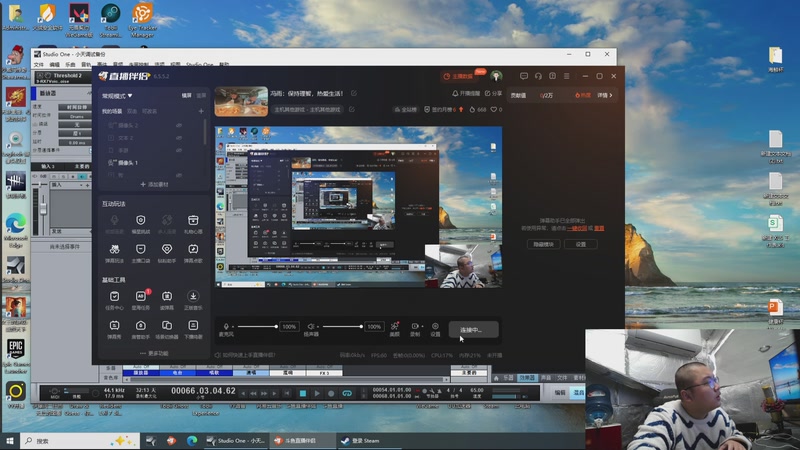This screenshot has height=450, width=800.
Task: Open the 设置 gear beside 录制
Action: click(435, 326)
